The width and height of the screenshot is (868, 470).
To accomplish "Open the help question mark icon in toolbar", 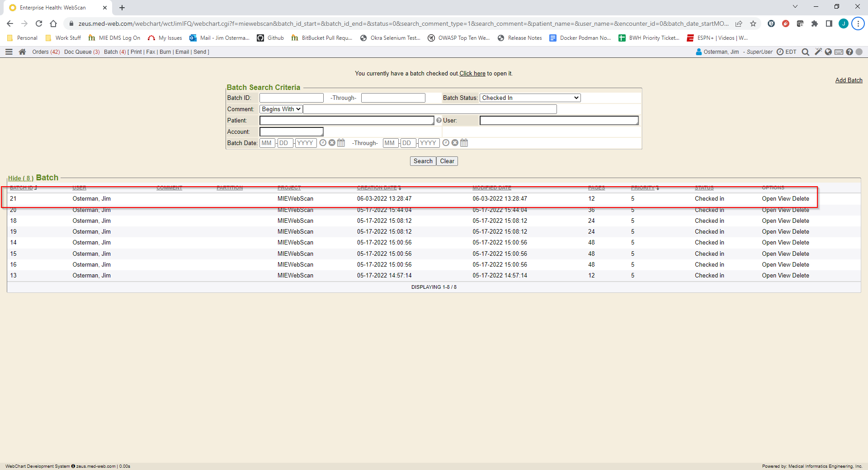I will pyautogui.click(x=849, y=52).
